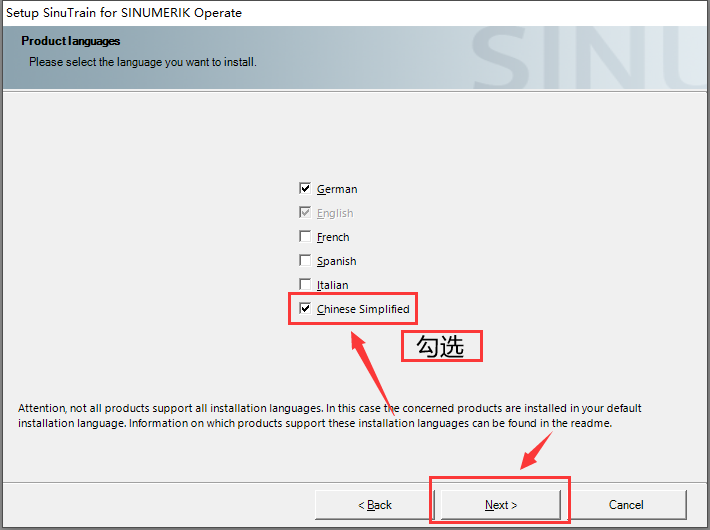Proceed with the Next button
This screenshot has width=710, height=530.
point(501,505)
